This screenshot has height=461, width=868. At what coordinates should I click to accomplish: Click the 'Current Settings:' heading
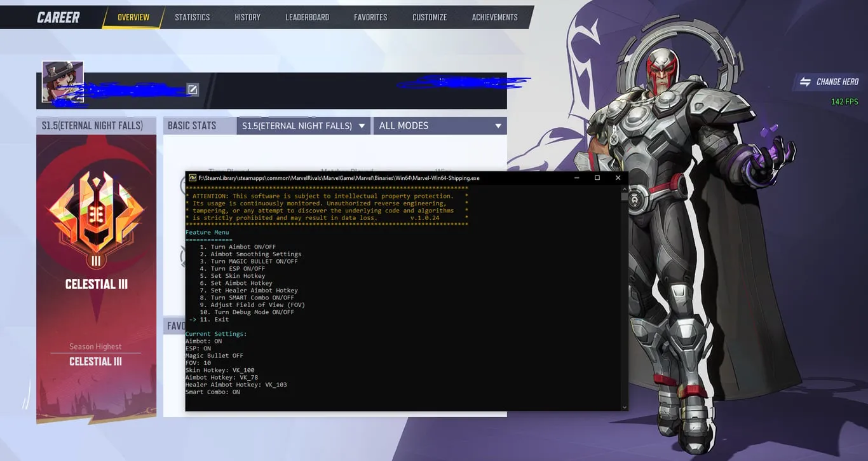(x=216, y=334)
